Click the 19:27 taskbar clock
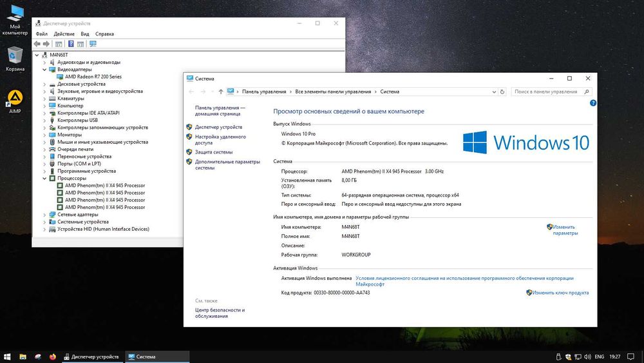Image resolution: width=644 pixels, height=363 pixels. (x=615, y=357)
